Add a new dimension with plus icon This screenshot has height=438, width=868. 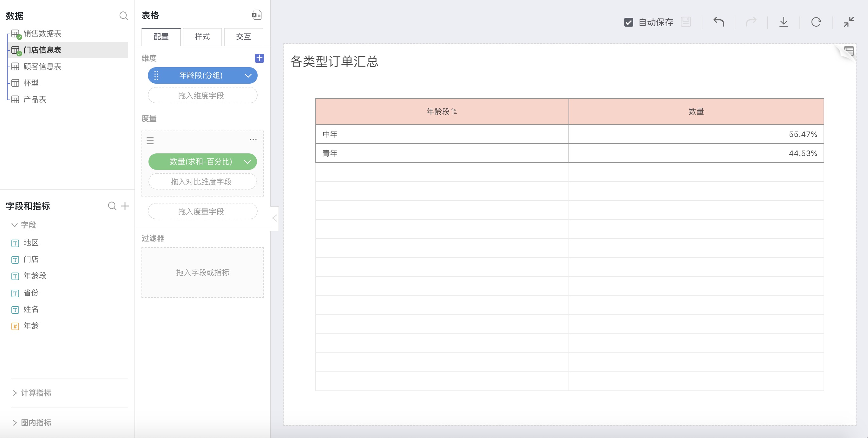point(260,58)
